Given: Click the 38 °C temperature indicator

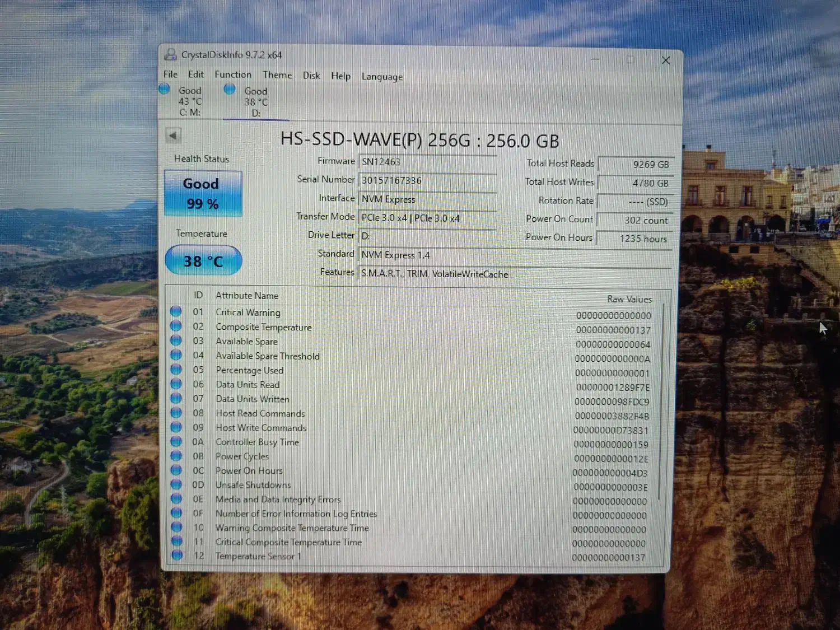Looking at the screenshot, I should click(203, 260).
